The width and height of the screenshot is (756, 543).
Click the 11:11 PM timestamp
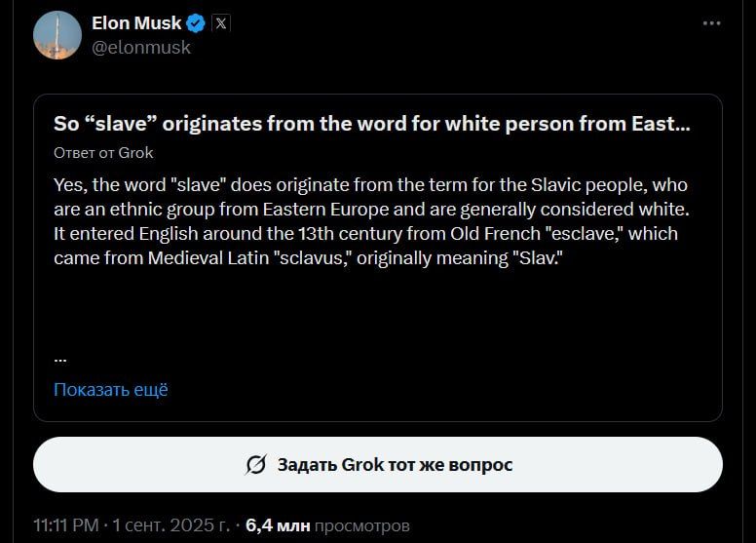click(x=65, y=525)
